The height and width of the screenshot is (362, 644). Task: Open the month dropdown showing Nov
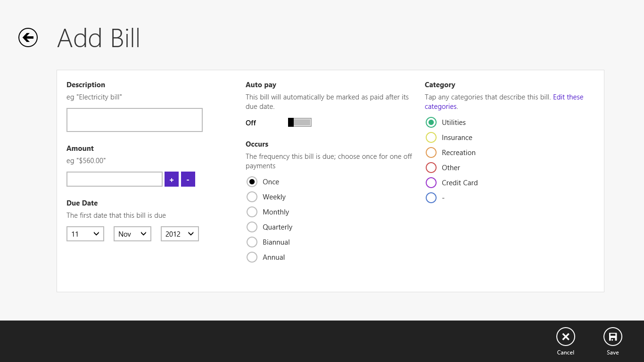click(x=132, y=233)
